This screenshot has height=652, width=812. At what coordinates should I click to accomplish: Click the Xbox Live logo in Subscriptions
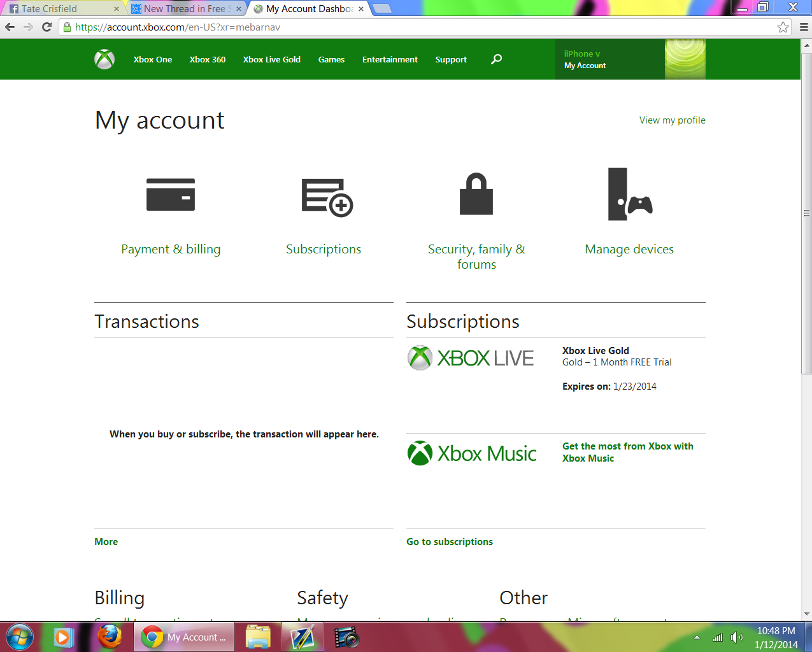click(x=471, y=358)
